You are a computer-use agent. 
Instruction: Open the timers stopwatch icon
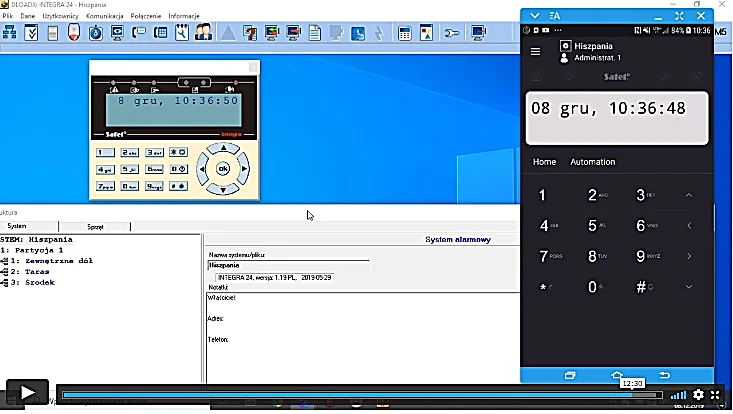pos(95,33)
